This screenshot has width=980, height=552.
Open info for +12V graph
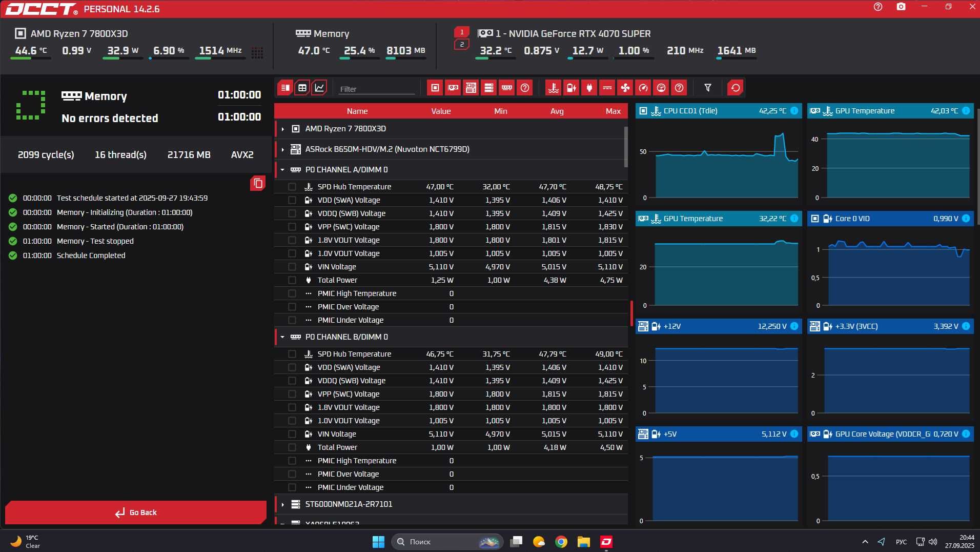pos(794,326)
